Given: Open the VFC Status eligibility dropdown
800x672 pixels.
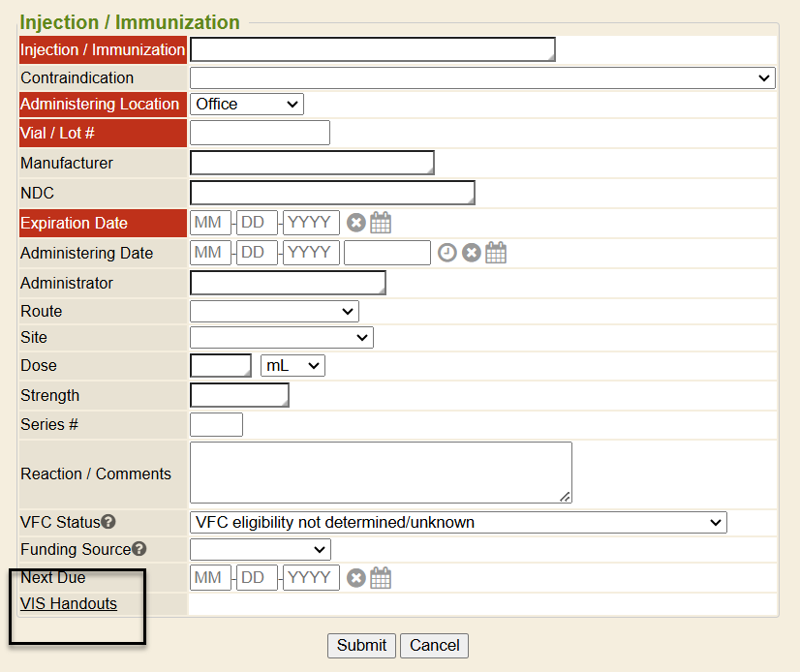Looking at the screenshot, I should coord(458,522).
